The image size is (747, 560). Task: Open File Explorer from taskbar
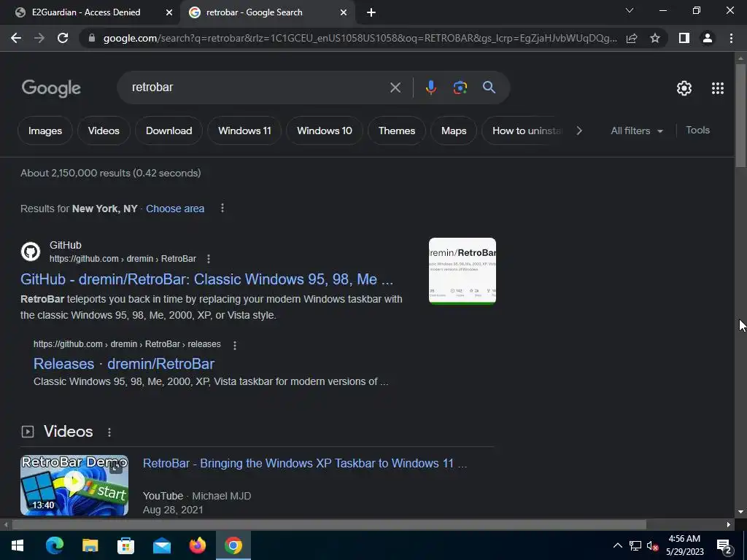coord(90,545)
